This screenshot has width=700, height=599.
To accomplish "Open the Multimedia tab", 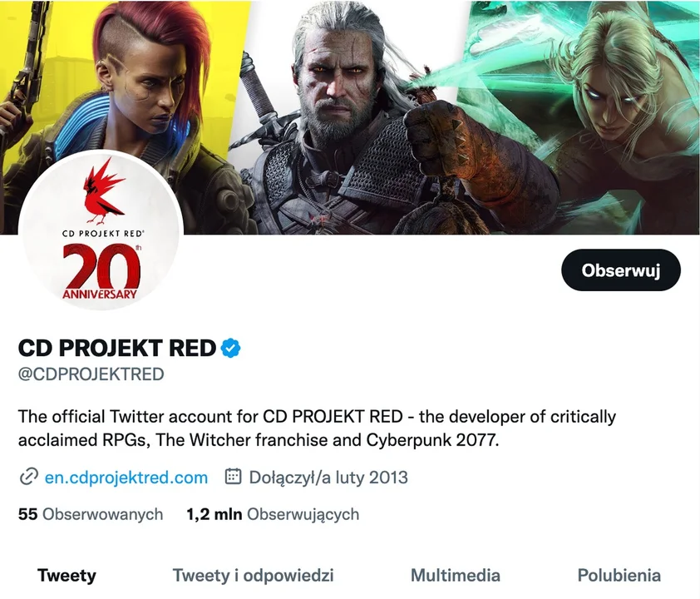I will pyautogui.click(x=456, y=576).
